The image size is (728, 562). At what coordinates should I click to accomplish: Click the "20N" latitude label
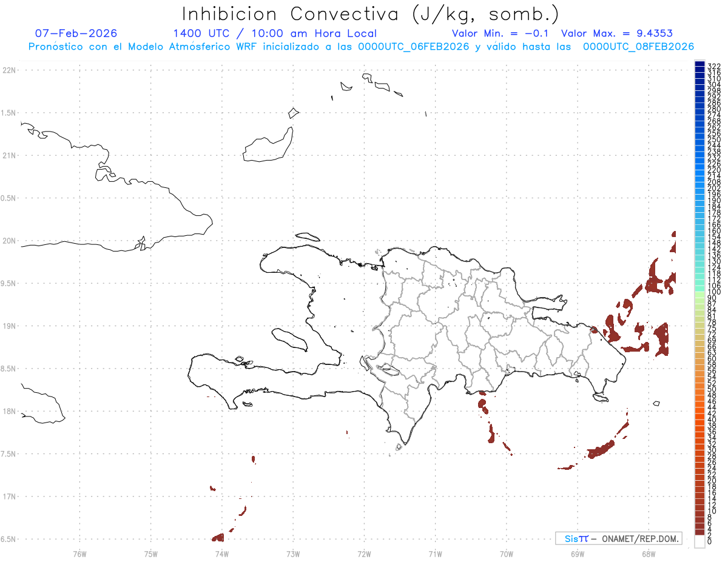(x=8, y=241)
